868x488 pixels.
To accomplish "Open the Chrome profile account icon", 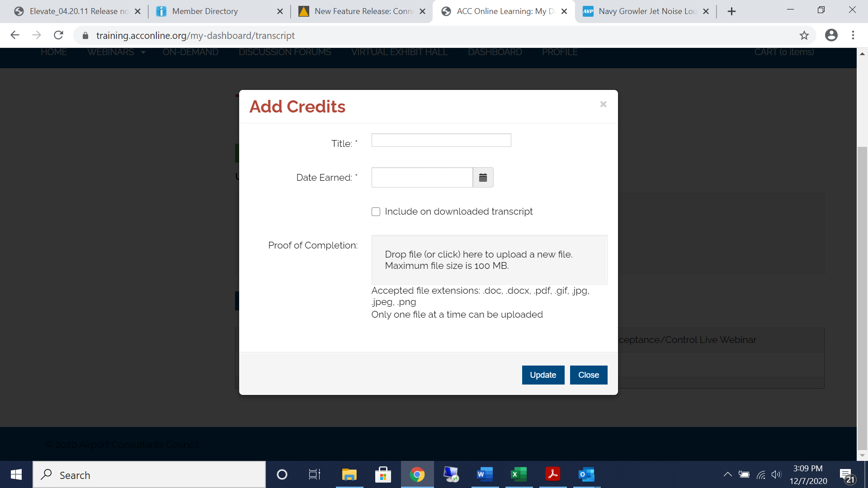I will coord(831,35).
